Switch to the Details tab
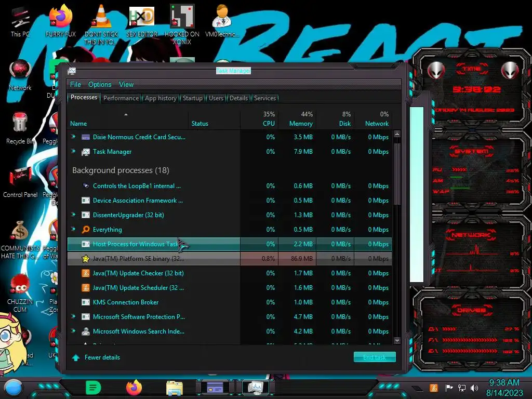The image size is (532, 399). point(239,98)
